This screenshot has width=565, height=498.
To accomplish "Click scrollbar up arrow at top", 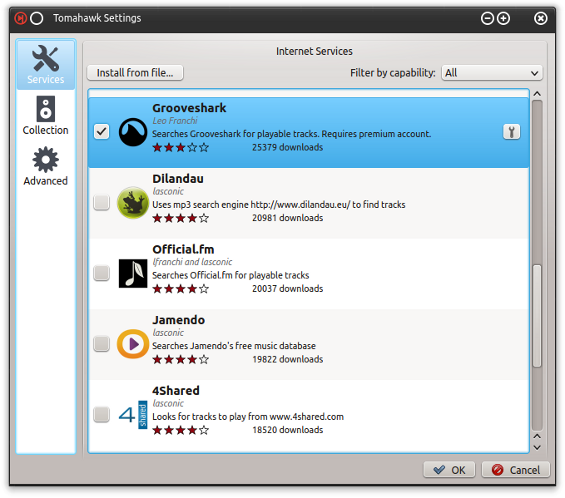I will (x=537, y=94).
